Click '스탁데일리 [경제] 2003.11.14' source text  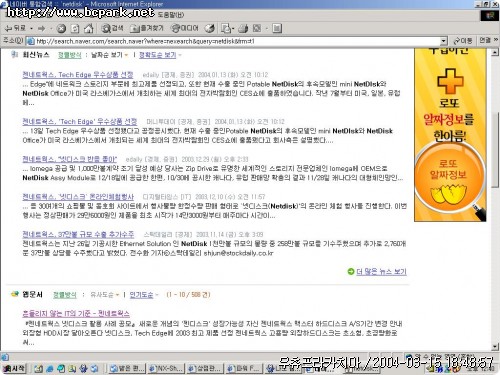click(x=203, y=235)
